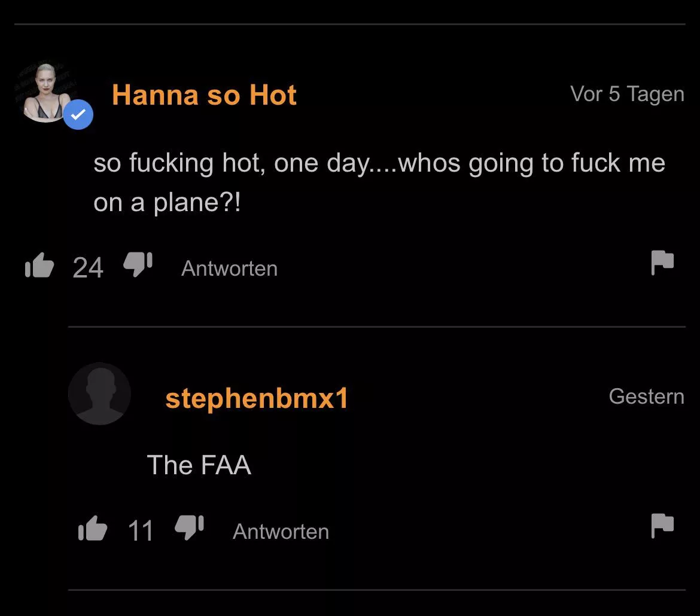700x616 pixels.
Task: Click the first line of Hanna's comment
Action: [379, 163]
